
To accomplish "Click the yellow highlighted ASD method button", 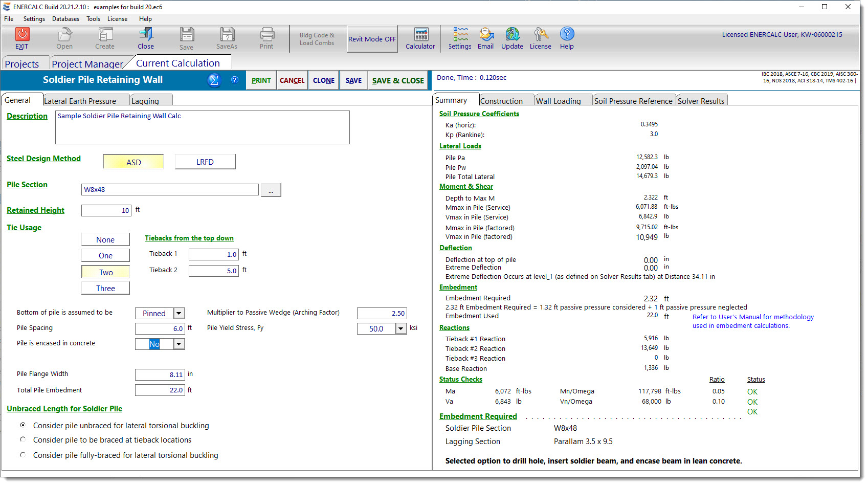I will point(133,162).
